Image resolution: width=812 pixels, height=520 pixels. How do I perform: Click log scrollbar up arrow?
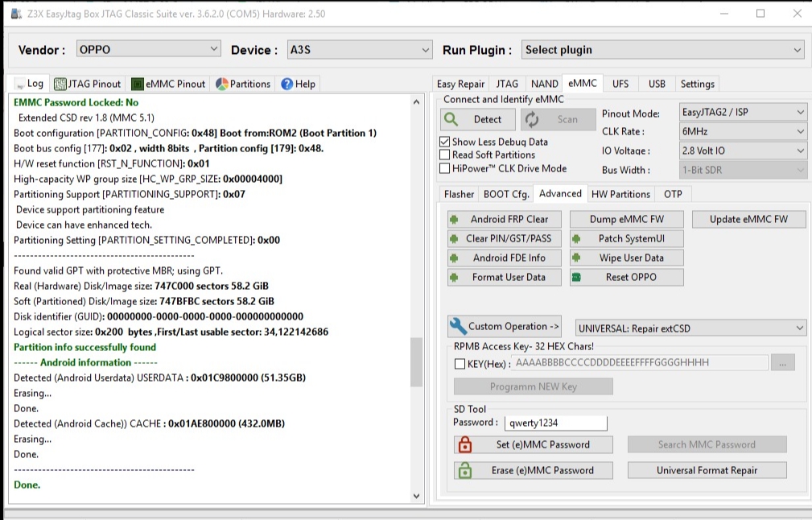[416, 102]
